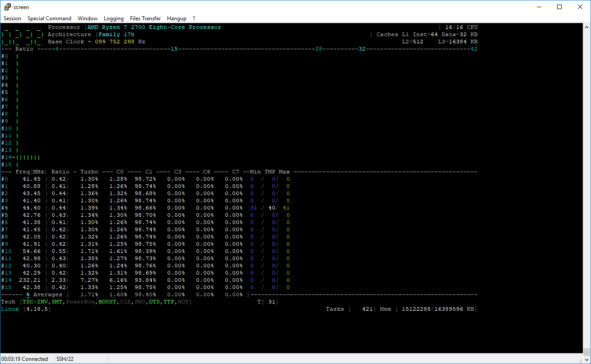Click the AMD Ryzen 7 2700 processor name
The width and height of the screenshot is (591, 364).
(154, 27)
